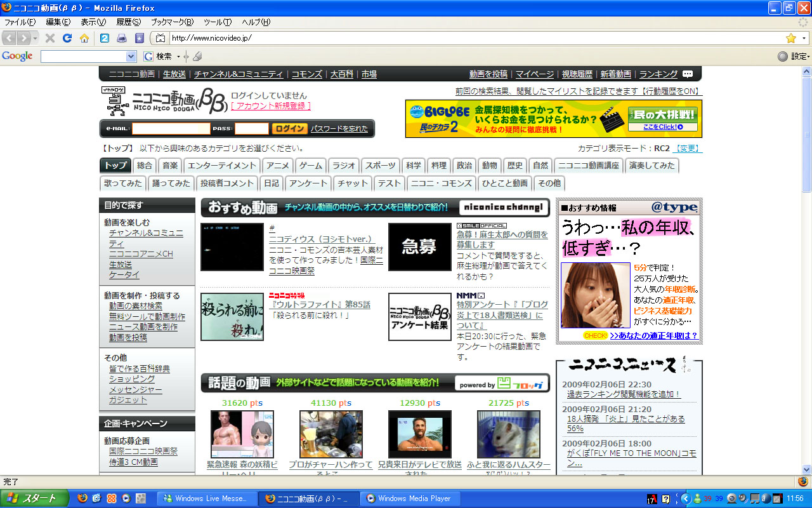812x508 pixels.
Task: Click the nicovideo TV site favicon
Action: click(161, 38)
